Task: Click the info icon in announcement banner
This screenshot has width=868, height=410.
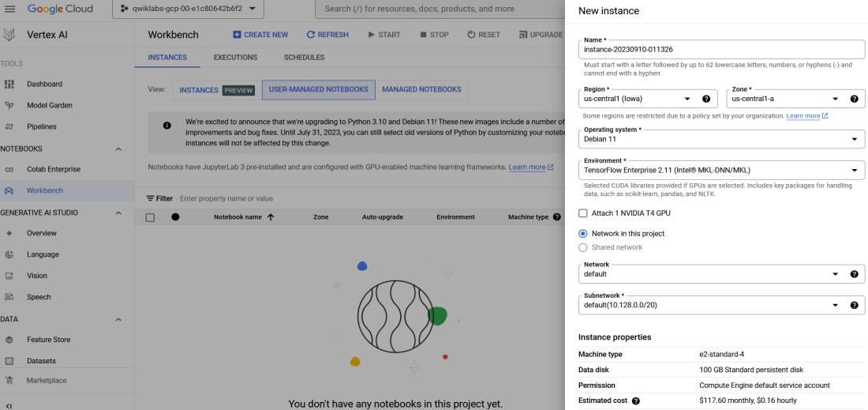Action: click(166, 126)
